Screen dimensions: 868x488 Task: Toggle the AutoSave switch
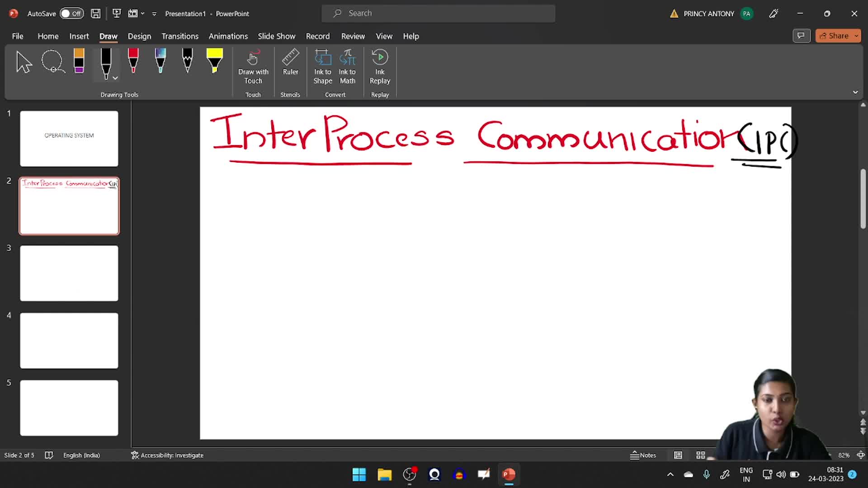click(x=71, y=14)
